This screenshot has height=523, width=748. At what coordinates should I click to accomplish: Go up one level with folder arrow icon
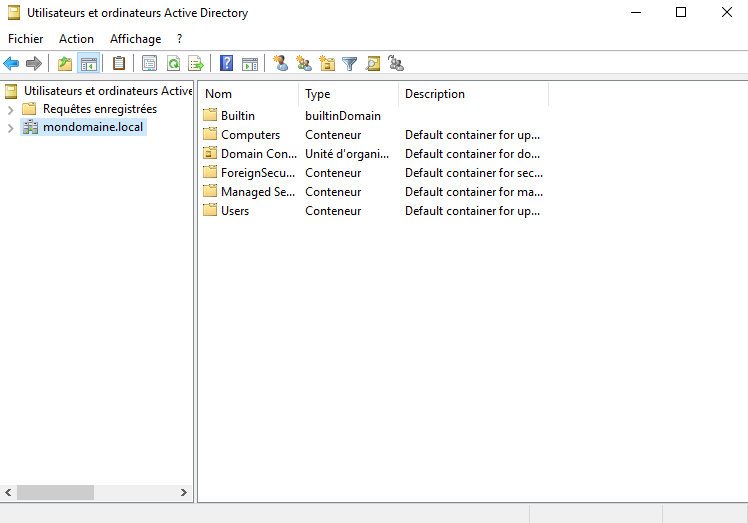(x=65, y=63)
